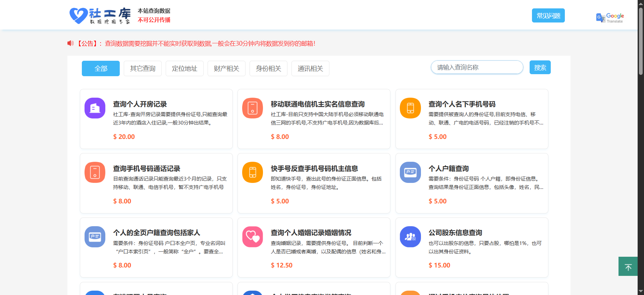644x295 pixels.
Task: Click the purple hotel building icon
Action: (x=95, y=108)
